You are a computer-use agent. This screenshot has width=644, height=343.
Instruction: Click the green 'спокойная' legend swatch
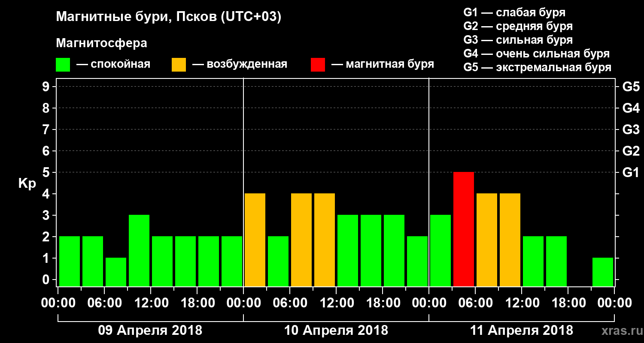[63, 65]
